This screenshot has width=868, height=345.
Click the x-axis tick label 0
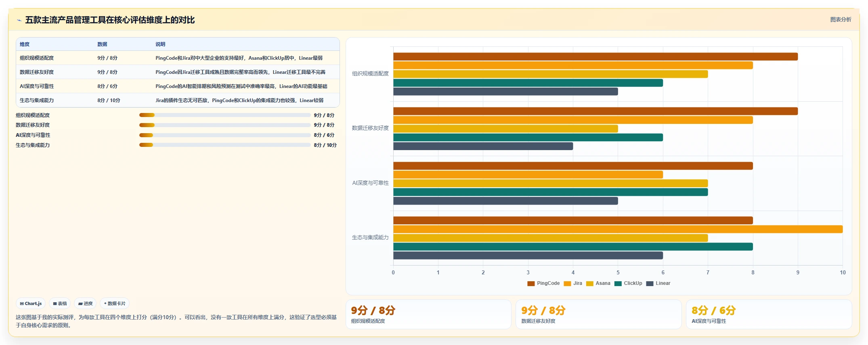393,272
